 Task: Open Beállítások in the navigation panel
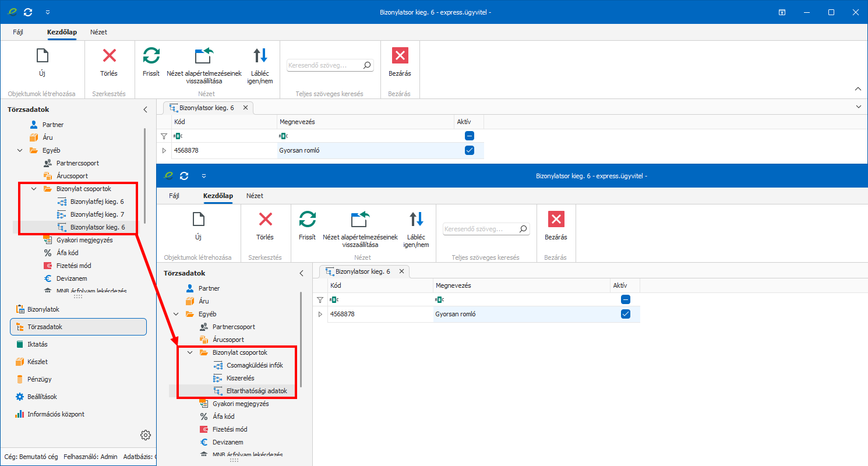[x=42, y=397]
